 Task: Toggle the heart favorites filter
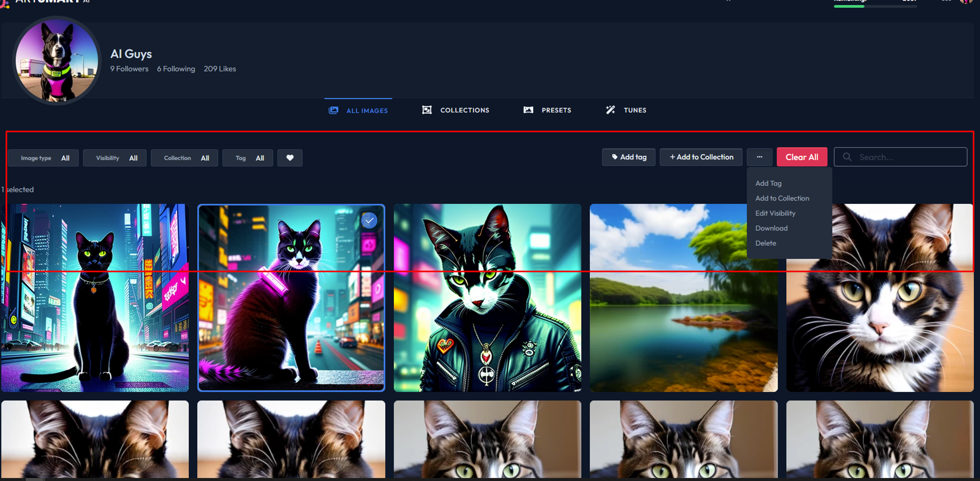290,158
